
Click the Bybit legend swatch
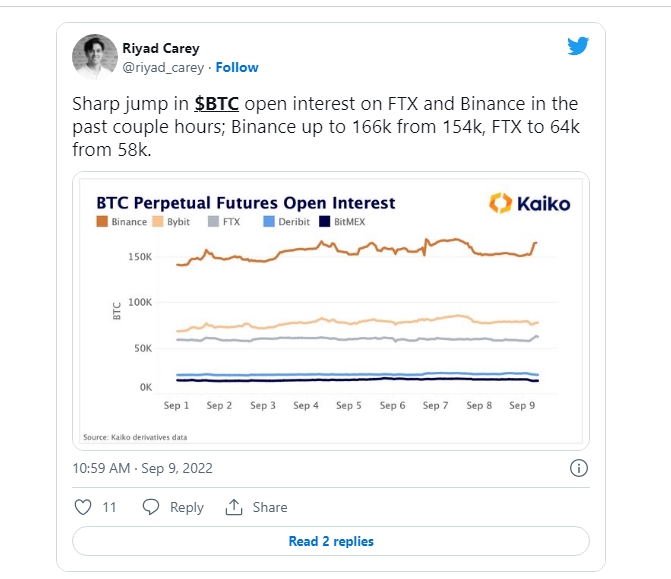coord(158,222)
